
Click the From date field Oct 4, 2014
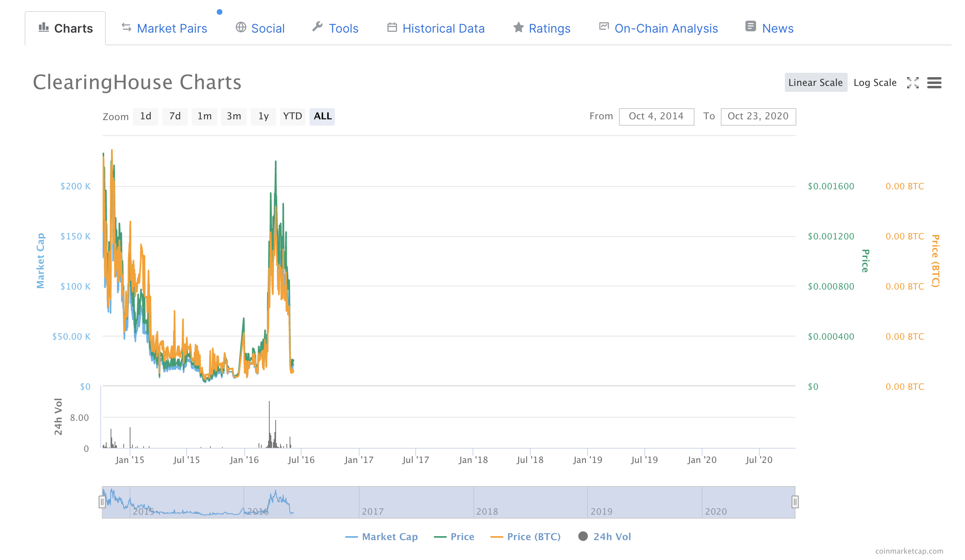(656, 116)
